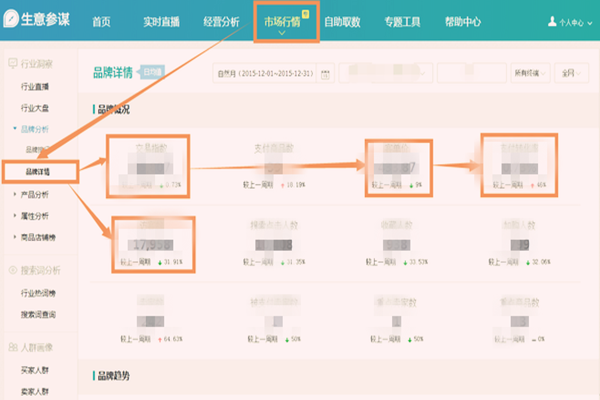Go to the 自助取数 tab
600x400 pixels.
pos(342,22)
